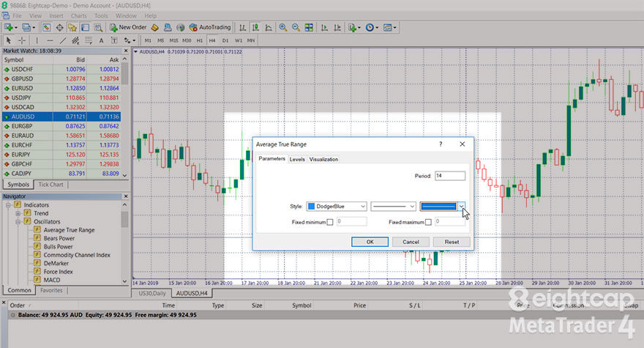Image resolution: width=644 pixels, height=348 pixels.
Task: Switch chart to Bar Chart icon
Action: pos(243,28)
